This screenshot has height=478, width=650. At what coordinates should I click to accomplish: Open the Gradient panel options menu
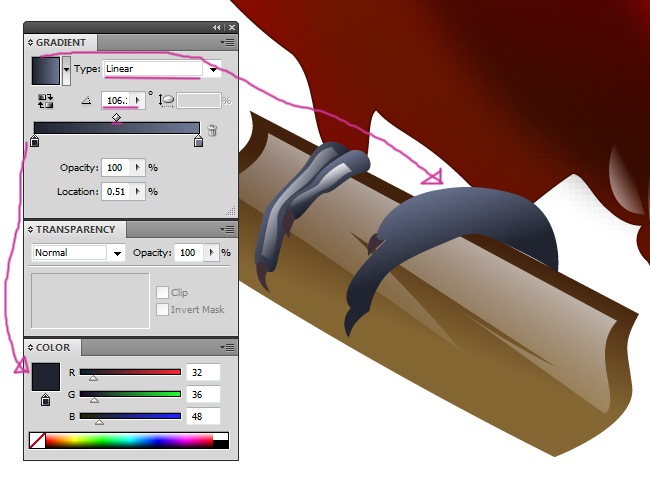coord(229,43)
